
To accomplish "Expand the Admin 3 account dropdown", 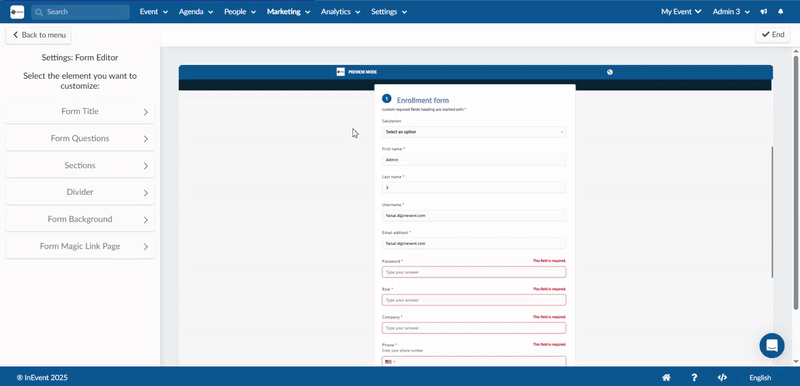I will coord(731,12).
